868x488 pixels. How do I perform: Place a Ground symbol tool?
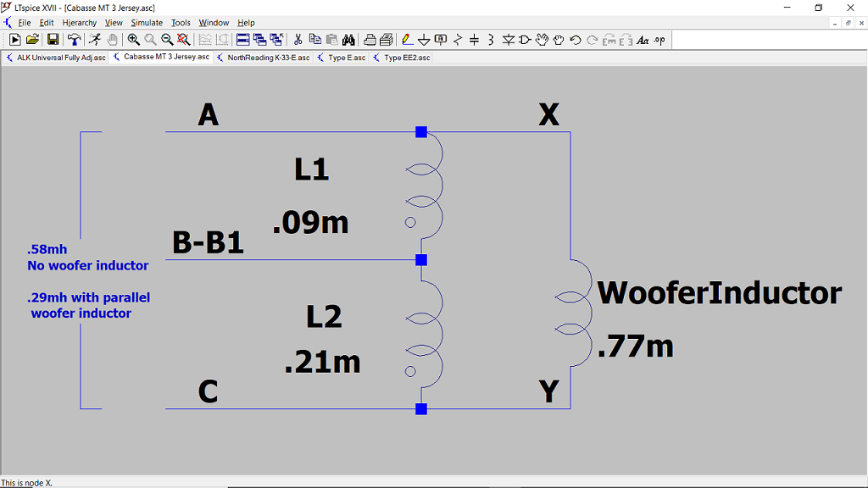coord(424,39)
